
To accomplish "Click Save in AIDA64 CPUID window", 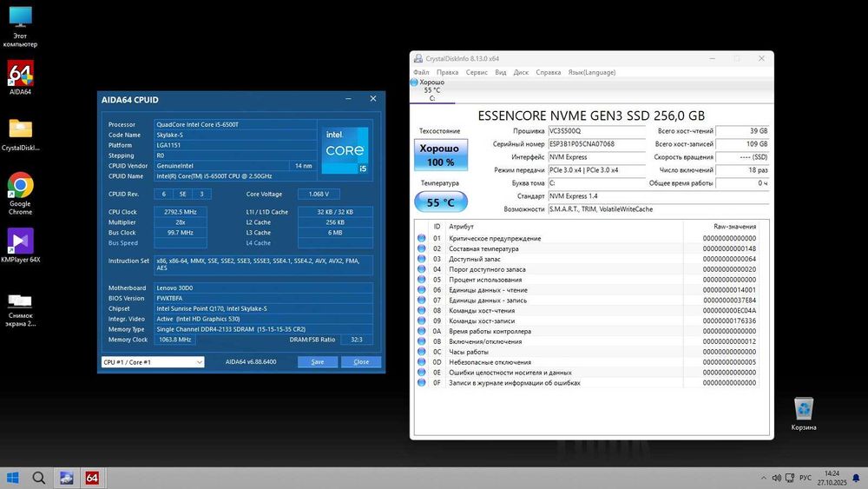I will (x=317, y=361).
